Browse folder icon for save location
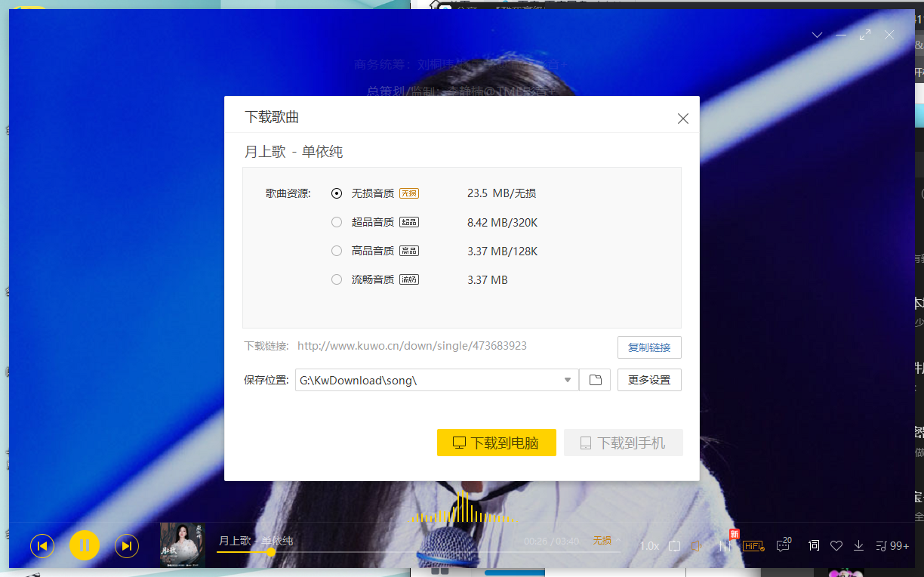The width and height of the screenshot is (924, 577). coord(595,380)
